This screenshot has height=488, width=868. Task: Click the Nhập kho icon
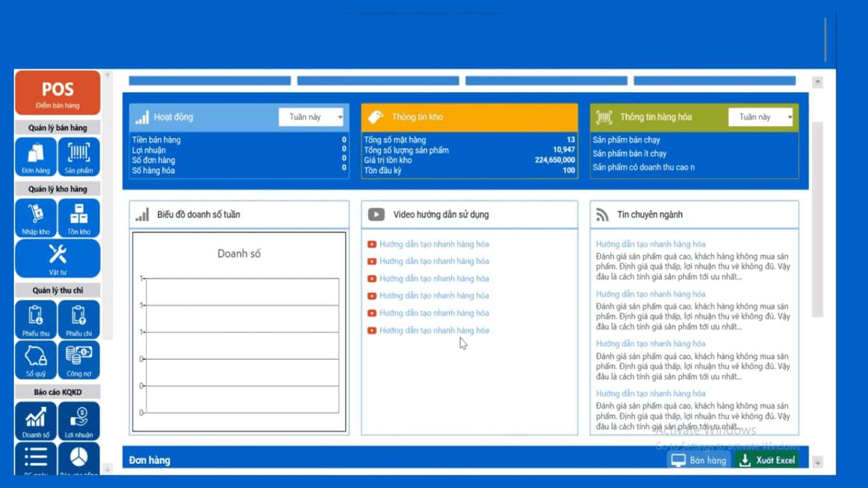click(x=36, y=218)
